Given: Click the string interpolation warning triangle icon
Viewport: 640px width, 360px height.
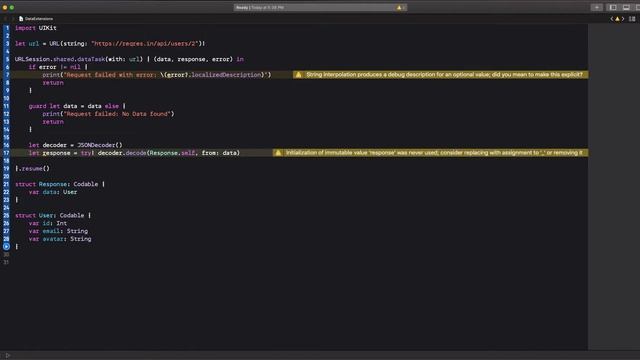Looking at the screenshot, I should (298, 75).
